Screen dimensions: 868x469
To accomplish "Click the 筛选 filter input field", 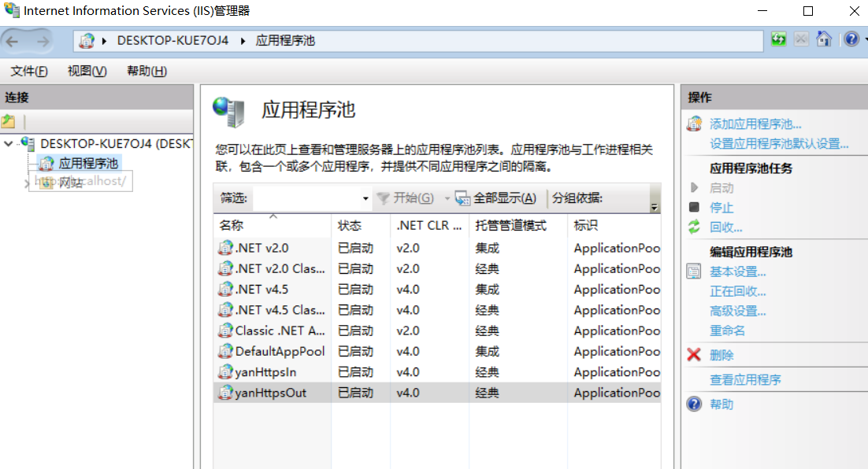I will [x=307, y=198].
